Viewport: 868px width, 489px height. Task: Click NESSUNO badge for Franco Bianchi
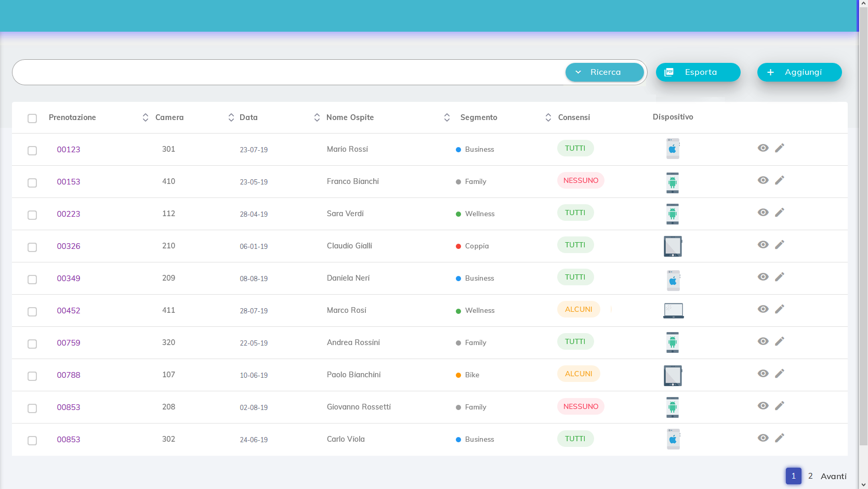click(x=581, y=180)
